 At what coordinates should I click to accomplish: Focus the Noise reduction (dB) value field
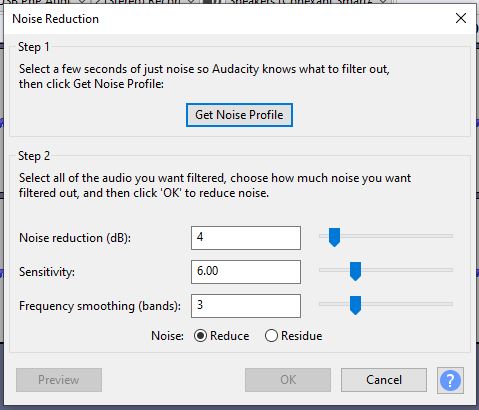tap(246, 238)
